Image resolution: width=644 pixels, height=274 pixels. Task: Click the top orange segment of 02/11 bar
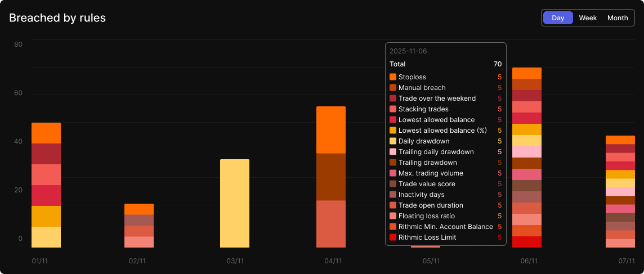click(x=139, y=209)
